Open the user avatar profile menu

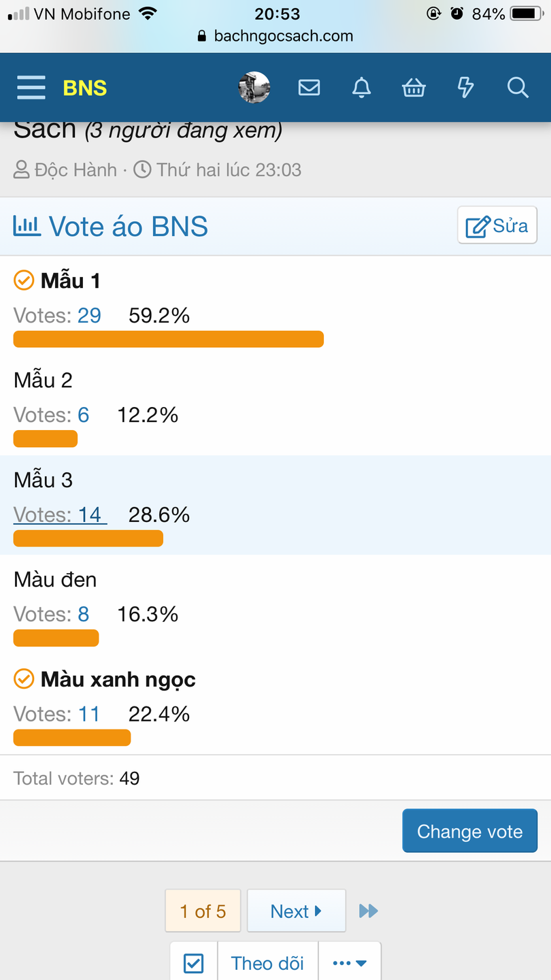pos(254,88)
